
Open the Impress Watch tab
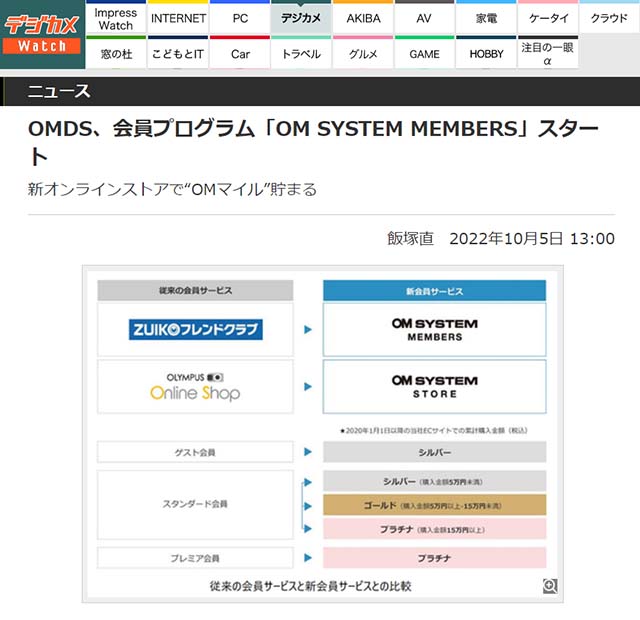pos(116,18)
